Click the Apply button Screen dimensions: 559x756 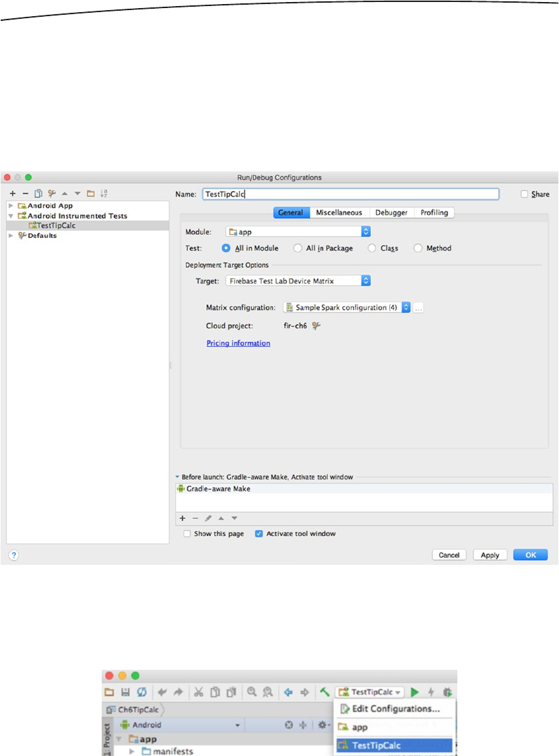tap(490, 555)
